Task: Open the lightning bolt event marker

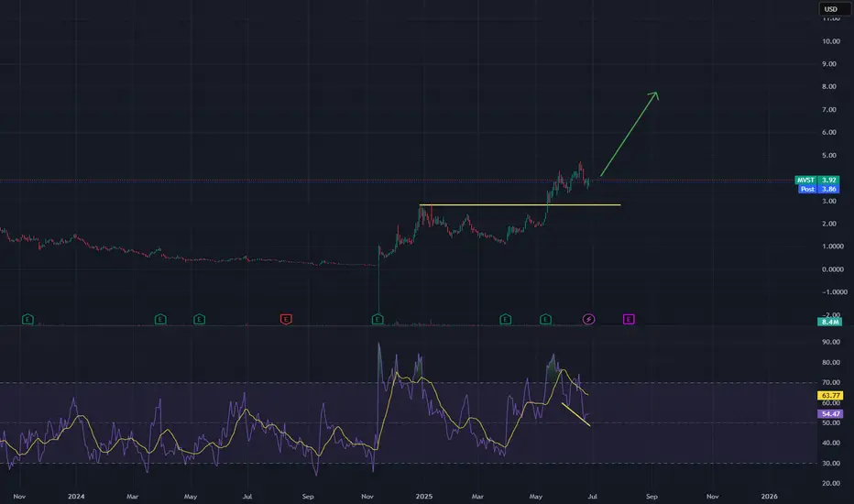Action: tap(589, 319)
